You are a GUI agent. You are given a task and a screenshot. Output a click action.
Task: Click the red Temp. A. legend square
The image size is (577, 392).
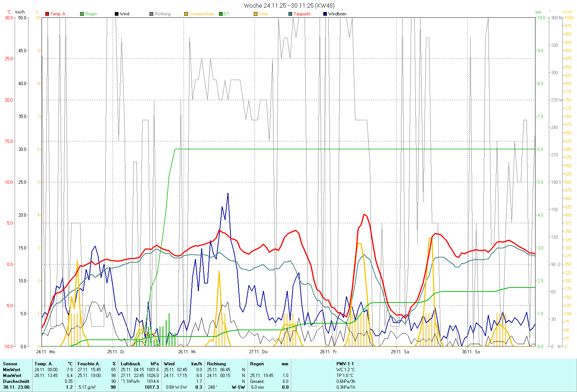coord(47,14)
